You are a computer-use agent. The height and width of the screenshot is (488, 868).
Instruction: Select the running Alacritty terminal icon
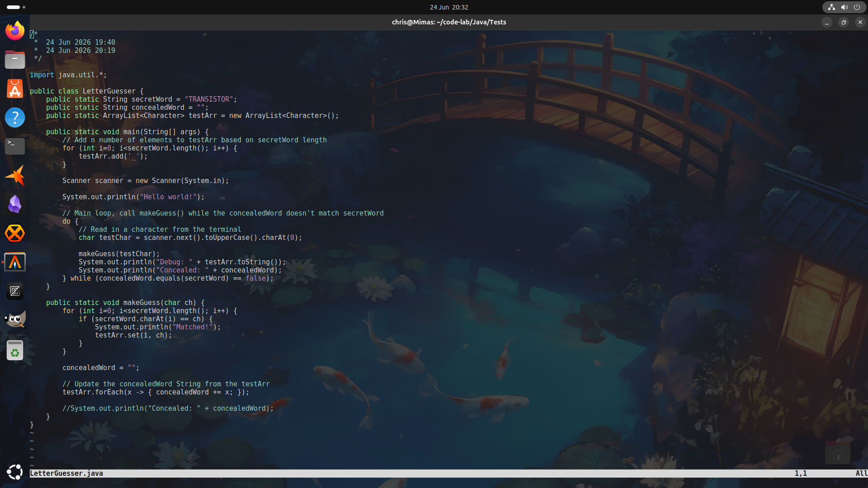(15, 262)
